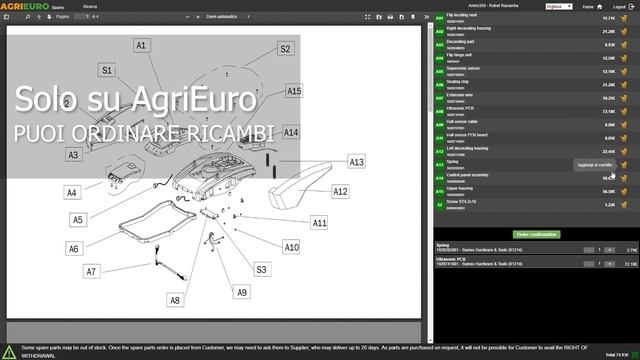Viewport: 640px width, 360px height.
Task: Open the viewer's extra tools chevron
Action: pos(427,17)
